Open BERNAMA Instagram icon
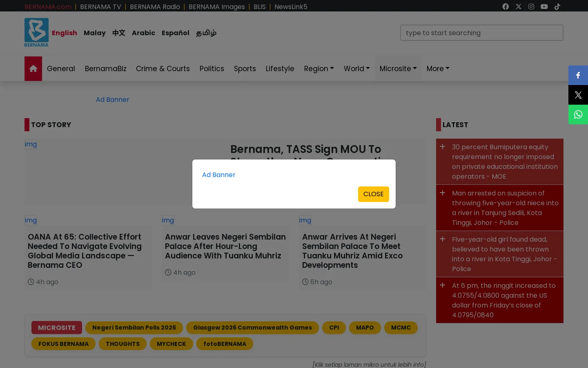 (x=531, y=7)
